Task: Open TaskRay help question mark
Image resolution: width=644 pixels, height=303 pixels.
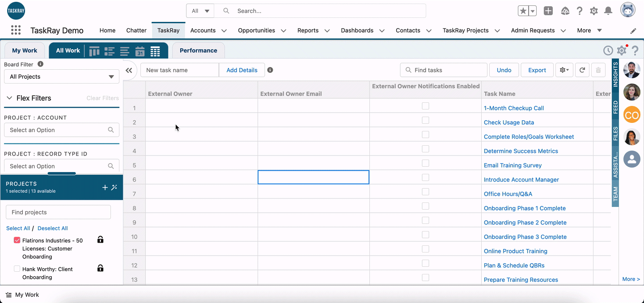Action: click(635, 50)
